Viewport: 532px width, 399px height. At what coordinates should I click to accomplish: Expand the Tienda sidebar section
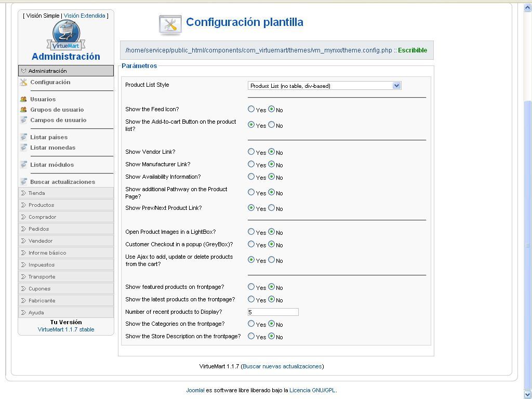coord(66,193)
